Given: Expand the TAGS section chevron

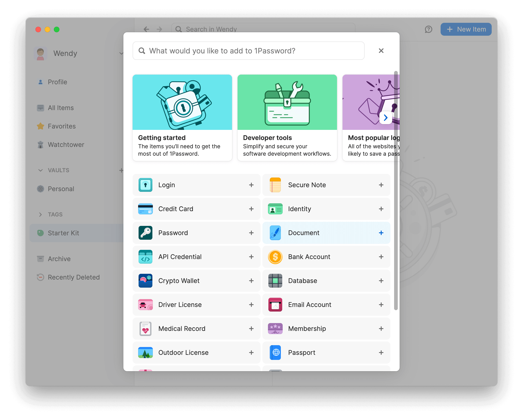Looking at the screenshot, I should (41, 214).
